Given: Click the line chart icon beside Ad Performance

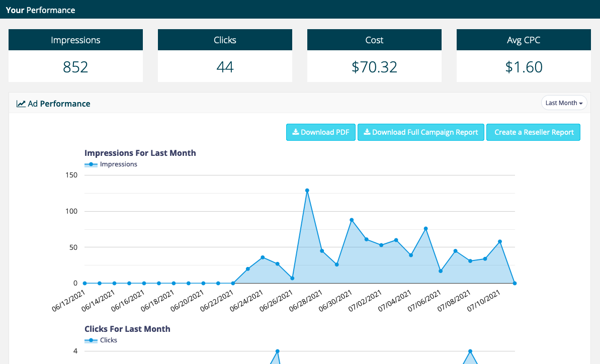Looking at the screenshot, I should [21, 104].
